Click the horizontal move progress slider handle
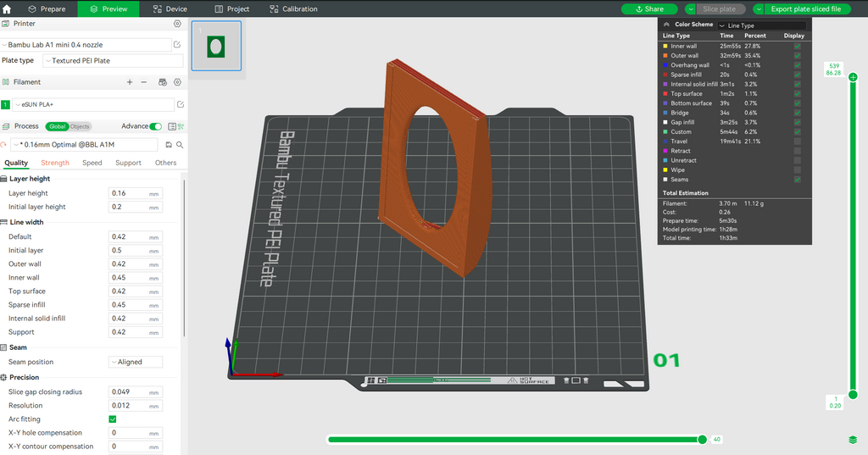The height and width of the screenshot is (455, 868). click(702, 440)
